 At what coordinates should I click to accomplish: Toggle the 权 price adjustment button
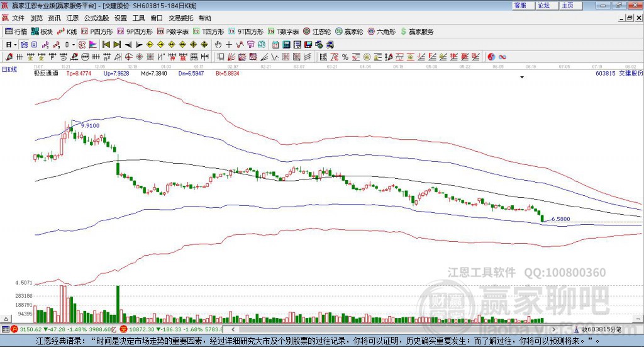[82, 45]
